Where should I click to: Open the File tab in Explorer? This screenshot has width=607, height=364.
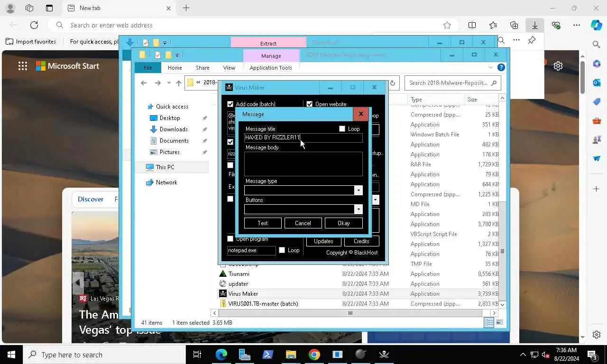pos(148,68)
